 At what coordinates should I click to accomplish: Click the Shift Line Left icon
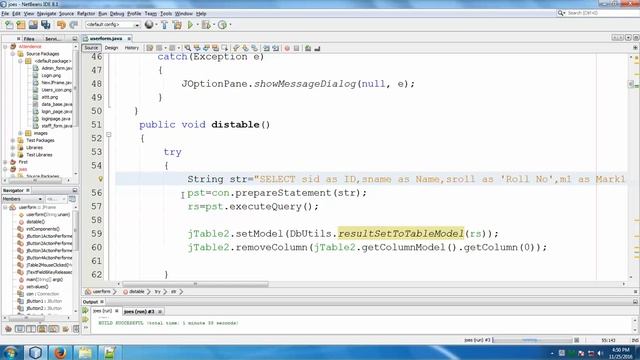point(266,48)
